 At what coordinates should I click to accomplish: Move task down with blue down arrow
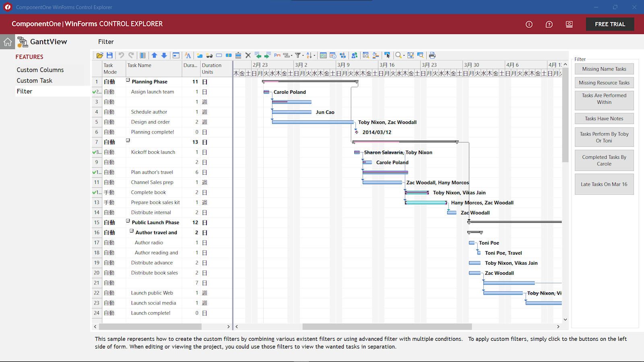(x=164, y=55)
